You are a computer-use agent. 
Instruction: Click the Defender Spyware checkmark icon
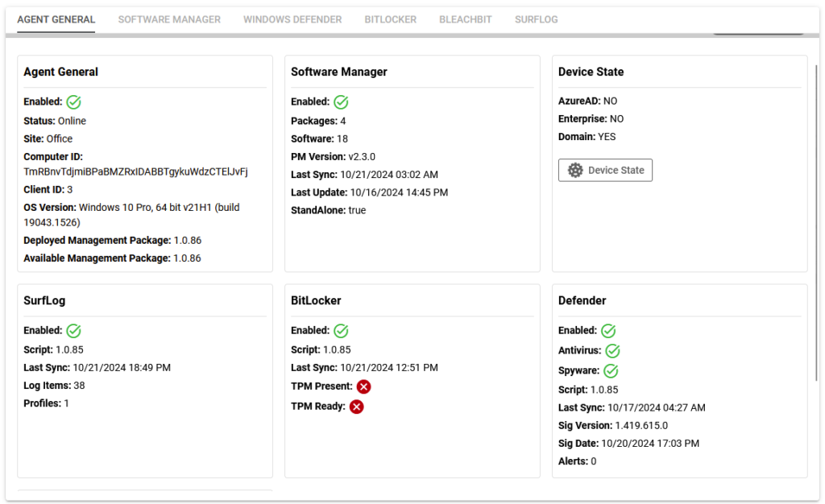pyautogui.click(x=611, y=371)
